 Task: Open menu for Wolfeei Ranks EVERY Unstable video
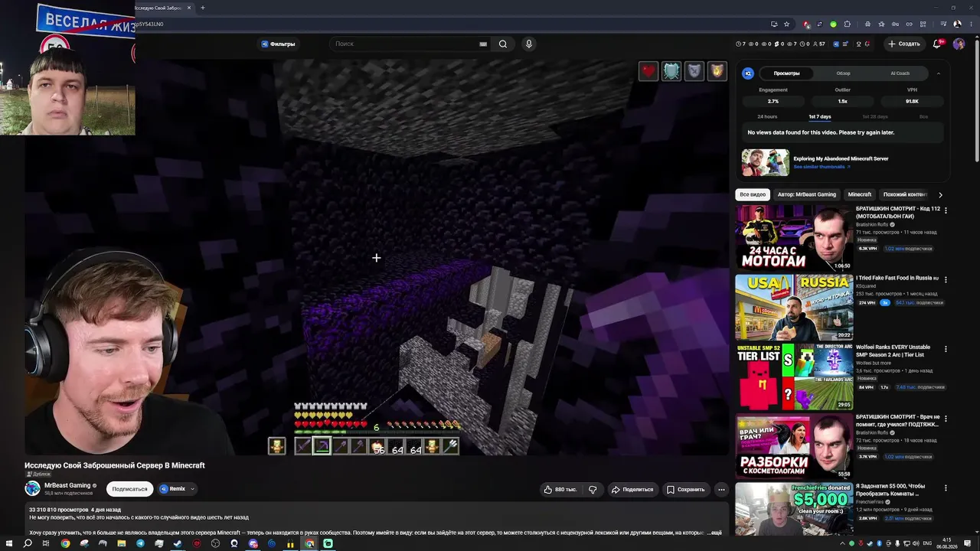[x=946, y=349]
